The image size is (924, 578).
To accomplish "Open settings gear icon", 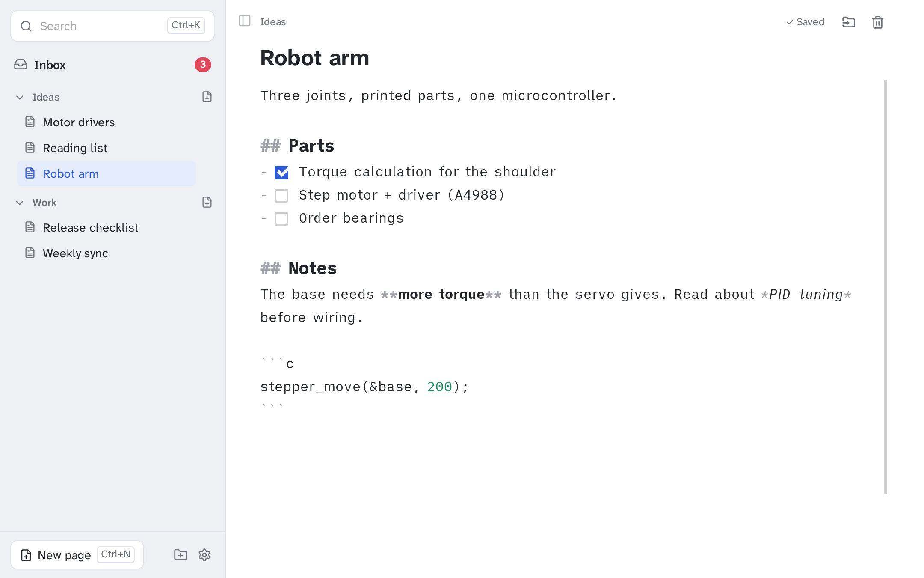I will (204, 555).
